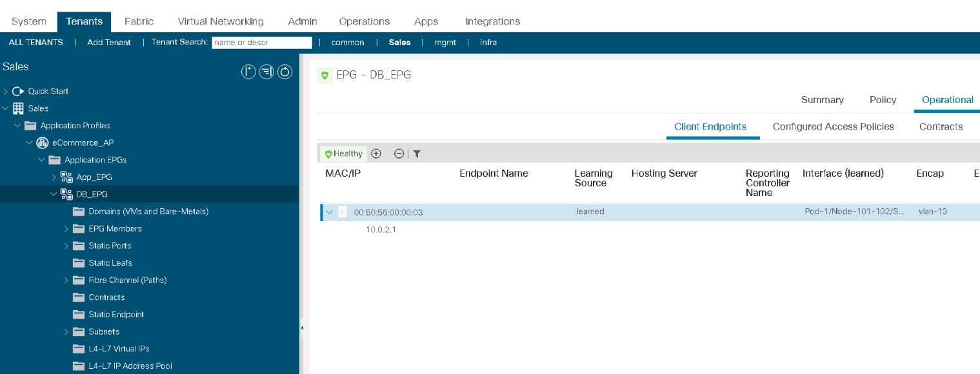The image size is (980, 374).
Task: Click the Tenant Search input field
Action: [x=262, y=43]
